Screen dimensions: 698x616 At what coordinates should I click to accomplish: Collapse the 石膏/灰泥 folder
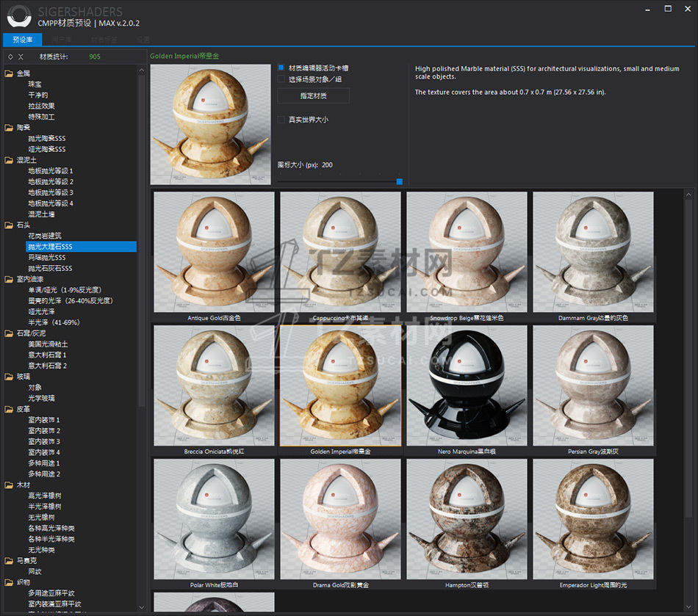click(9, 333)
